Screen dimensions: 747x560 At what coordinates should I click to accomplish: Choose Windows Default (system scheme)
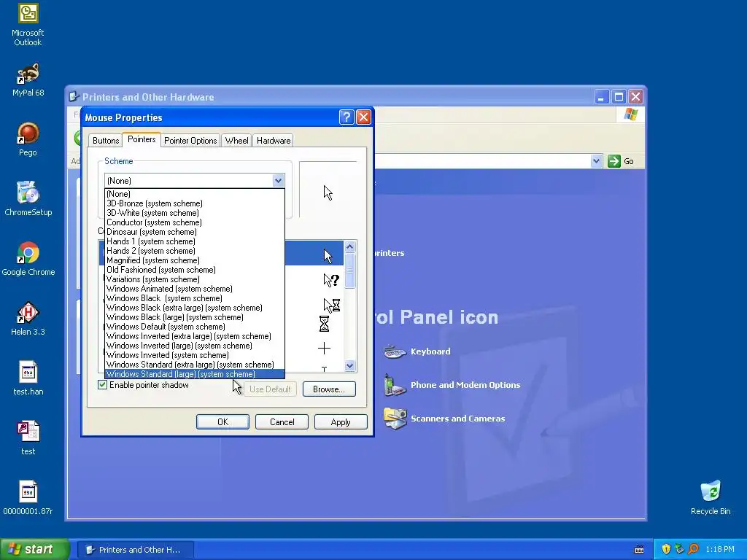pos(194,327)
